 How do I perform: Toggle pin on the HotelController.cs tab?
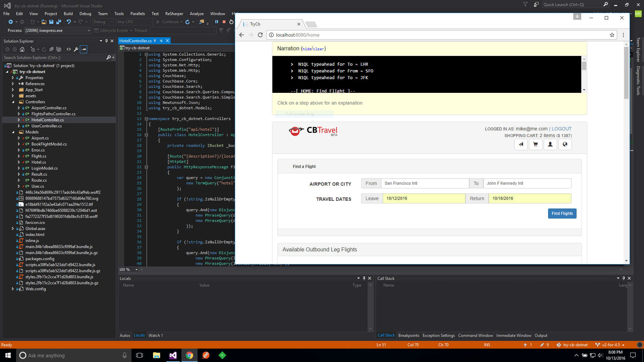161,41
